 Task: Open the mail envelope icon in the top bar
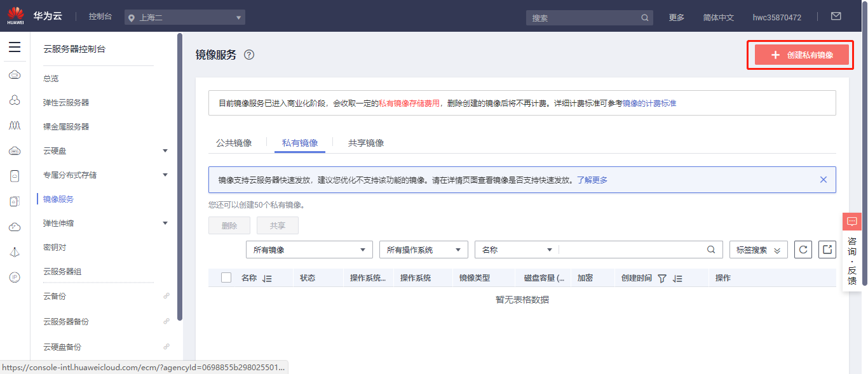(x=836, y=17)
